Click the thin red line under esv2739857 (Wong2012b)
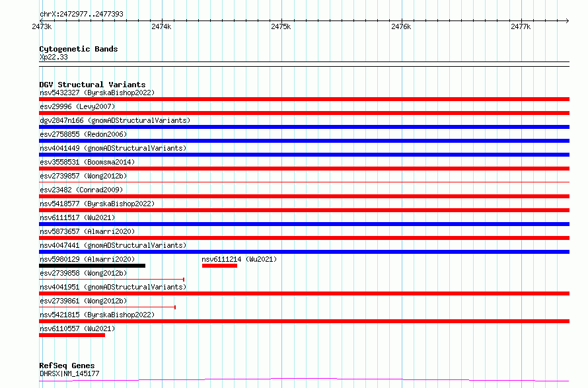588x388 pixels. pos(304,182)
